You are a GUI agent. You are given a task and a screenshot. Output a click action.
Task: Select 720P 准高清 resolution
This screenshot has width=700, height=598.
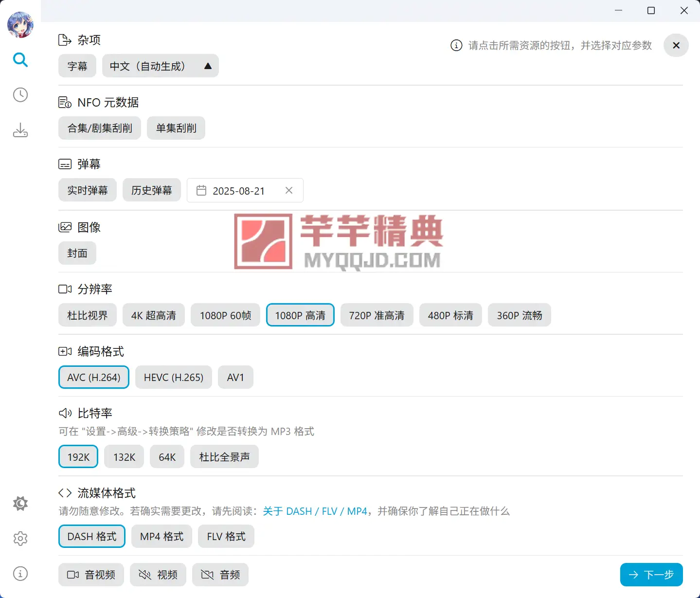point(377,315)
